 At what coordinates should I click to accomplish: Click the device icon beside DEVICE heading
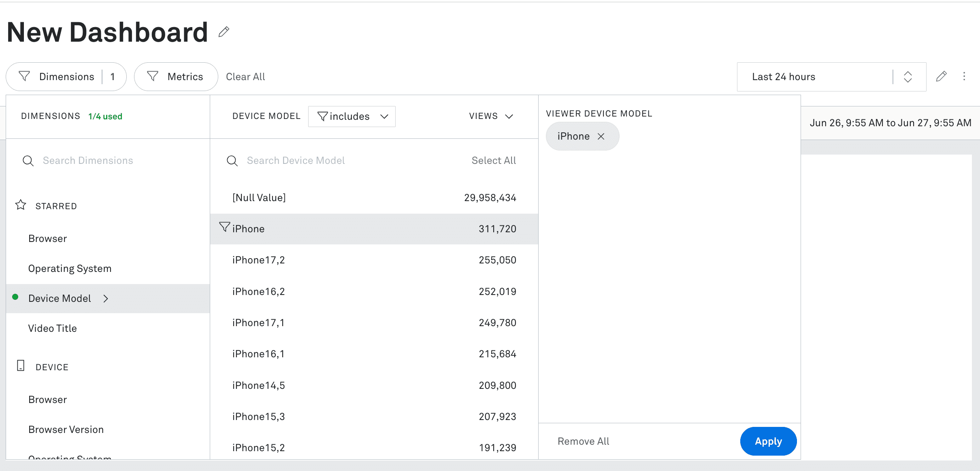[x=21, y=366]
